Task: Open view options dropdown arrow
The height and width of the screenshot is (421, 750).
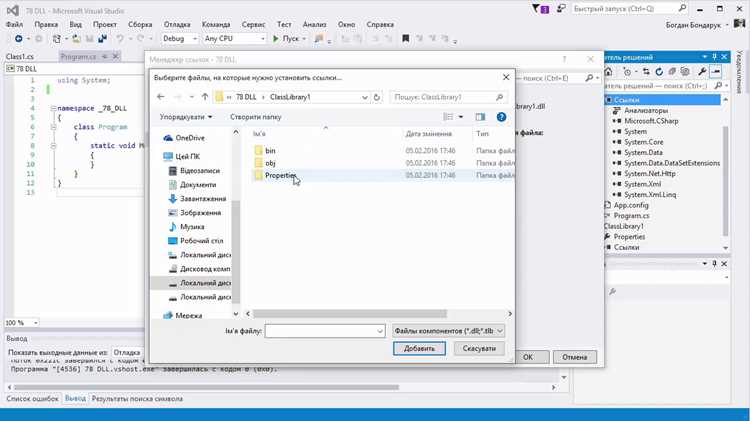Action: coord(461,117)
